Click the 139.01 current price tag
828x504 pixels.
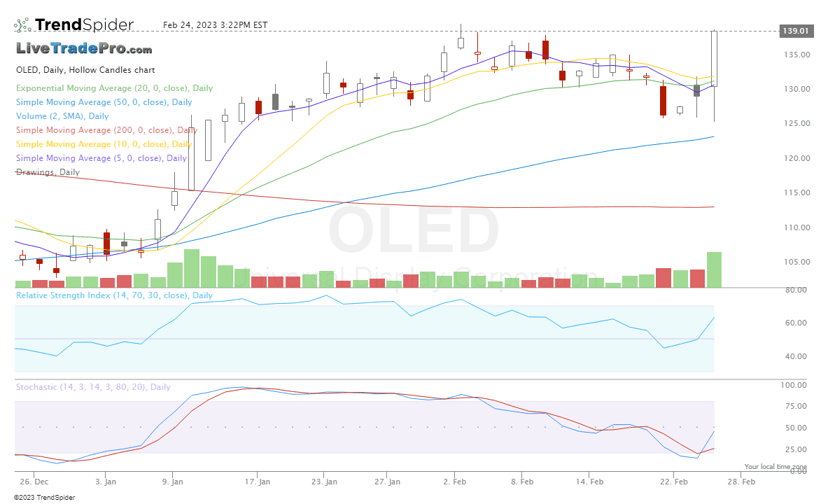click(796, 31)
